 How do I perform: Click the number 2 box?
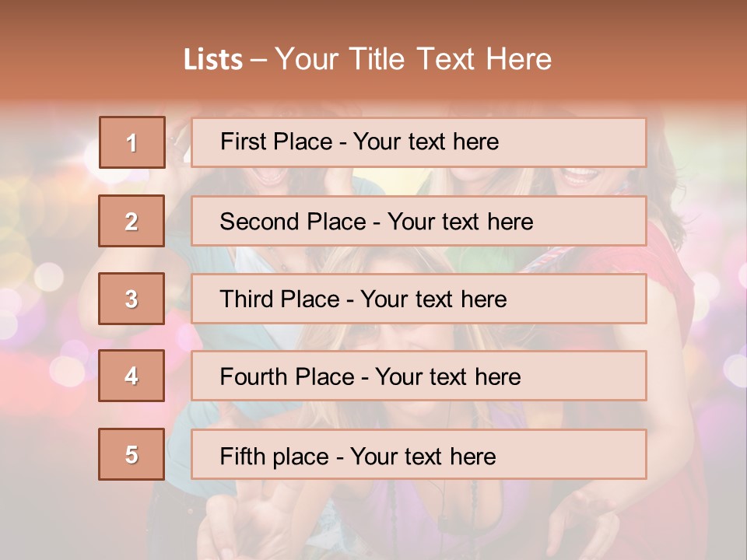132,221
